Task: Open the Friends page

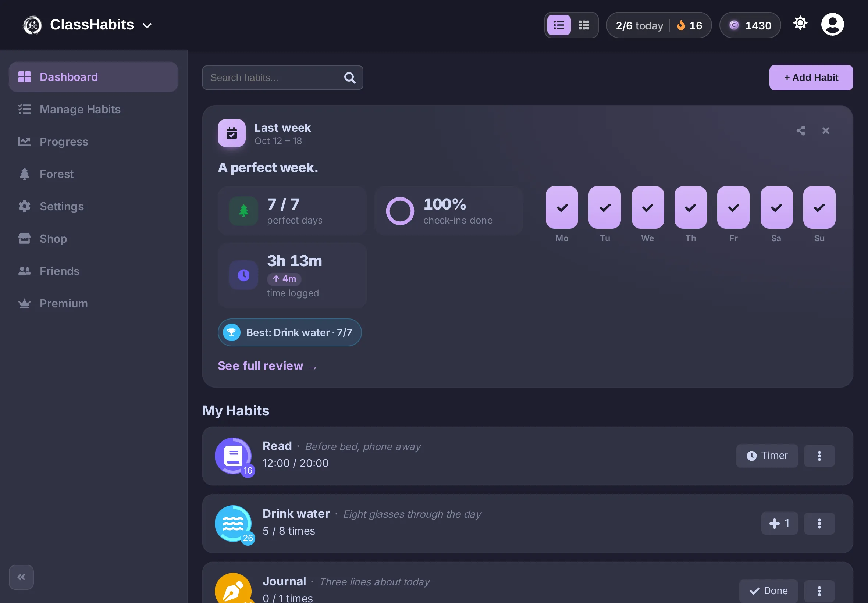Action: [93, 271]
